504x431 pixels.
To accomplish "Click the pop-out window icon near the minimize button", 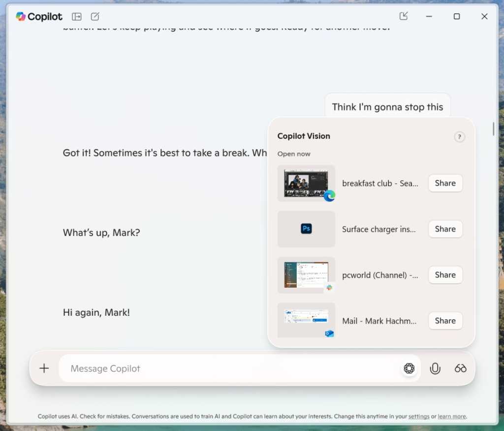I will [404, 16].
